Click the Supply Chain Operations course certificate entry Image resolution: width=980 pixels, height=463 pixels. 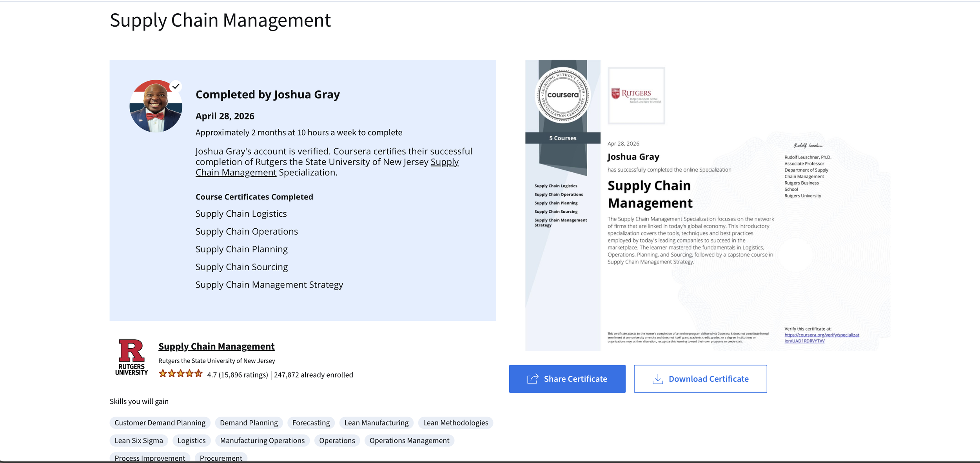247,231
